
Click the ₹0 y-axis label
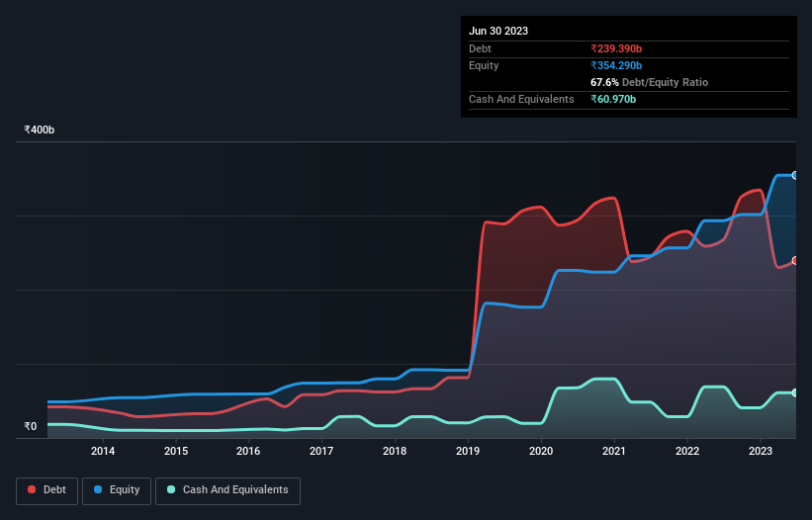click(x=31, y=426)
